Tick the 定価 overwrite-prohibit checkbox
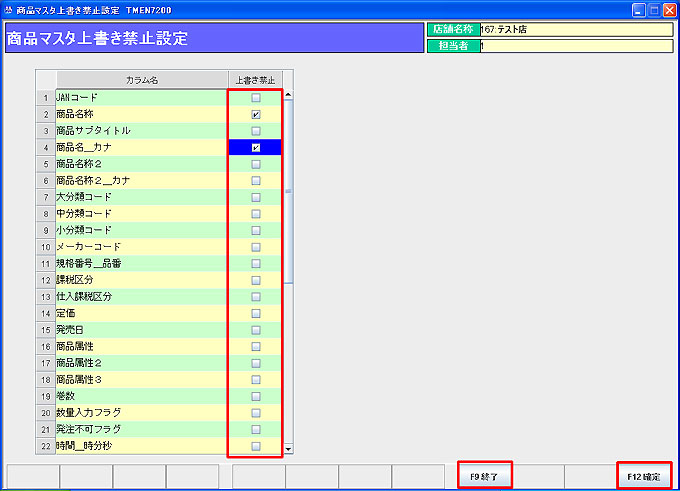Image resolution: width=680 pixels, height=491 pixels. click(x=256, y=313)
